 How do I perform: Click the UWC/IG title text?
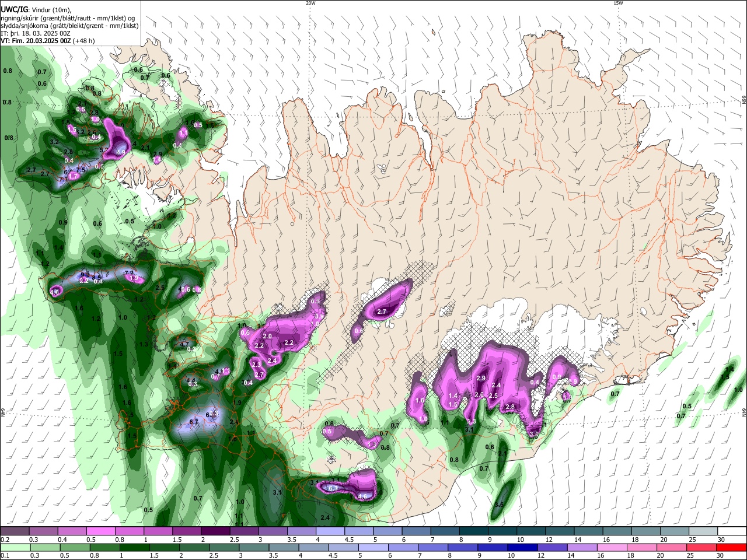click(13, 9)
